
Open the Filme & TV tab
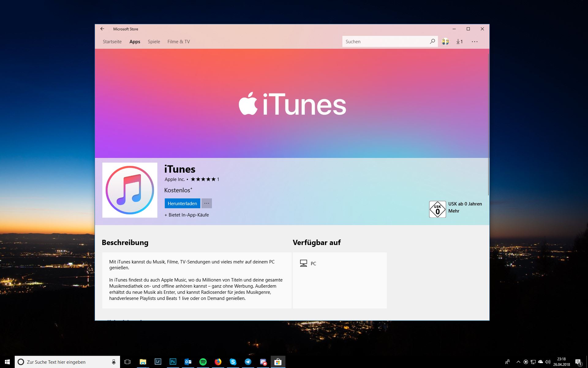point(179,42)
